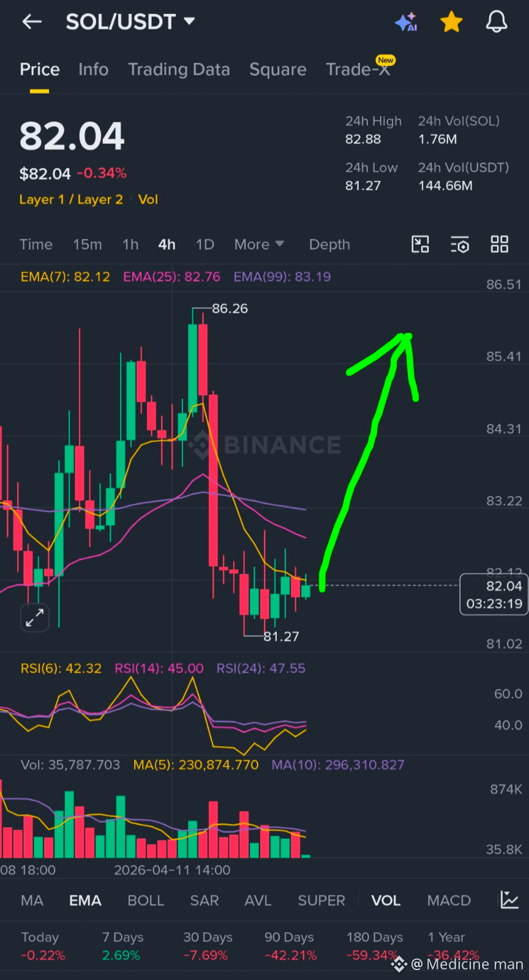Expand the SOL/USDT pair selector dropdown
529x980 pixels.
click(x=130, y=22)
